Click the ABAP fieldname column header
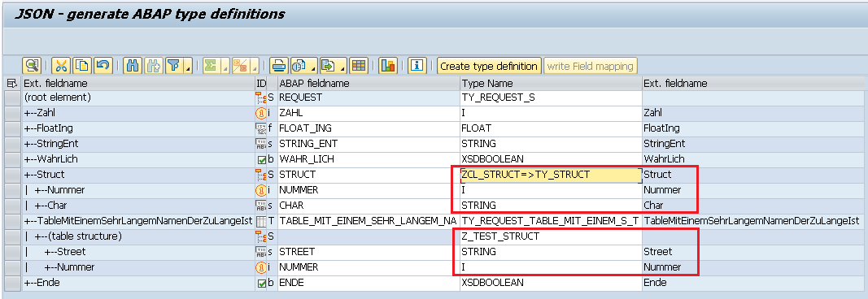This screenshot has width=868, height=299. pos(369,84)
